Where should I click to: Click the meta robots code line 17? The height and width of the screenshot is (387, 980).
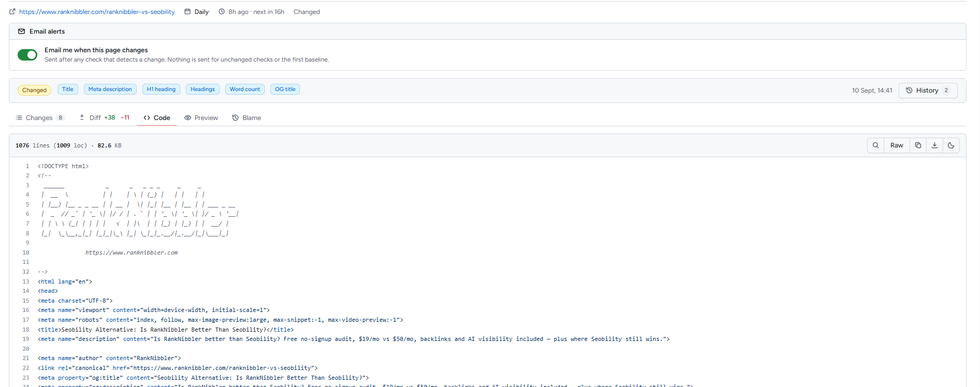click(220, 320)
